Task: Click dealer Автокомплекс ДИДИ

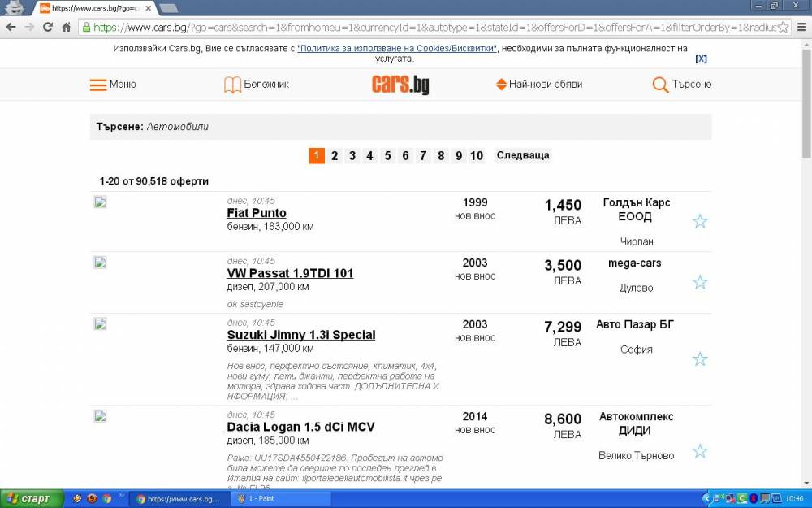Action: click(x=636, y=423)
